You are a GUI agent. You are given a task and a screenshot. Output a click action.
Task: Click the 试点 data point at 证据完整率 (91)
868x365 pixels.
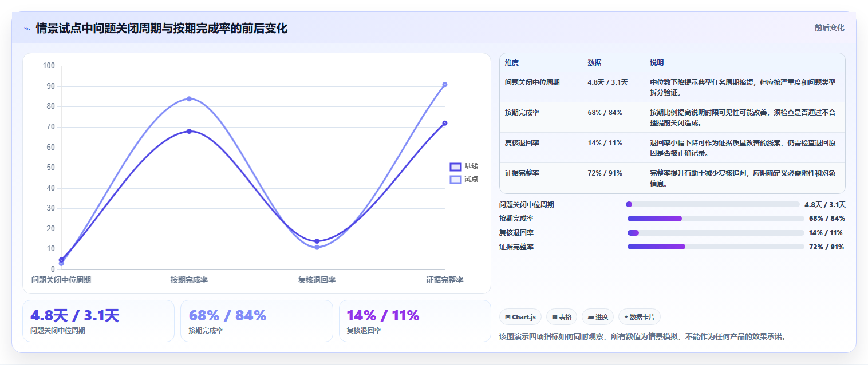click(x=445, y=85)
